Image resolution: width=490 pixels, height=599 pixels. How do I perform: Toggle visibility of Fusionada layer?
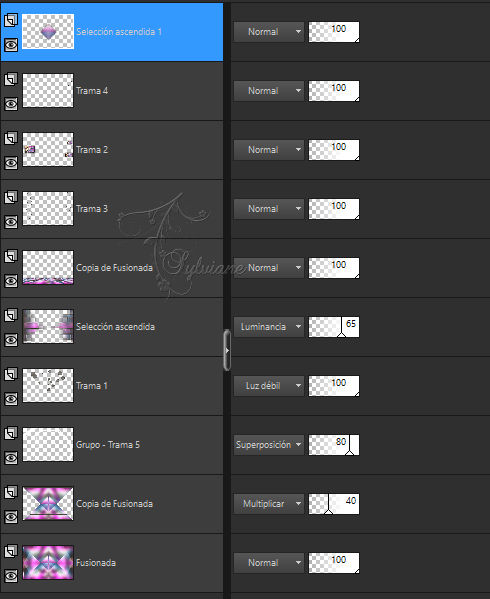tap(11, 576)
